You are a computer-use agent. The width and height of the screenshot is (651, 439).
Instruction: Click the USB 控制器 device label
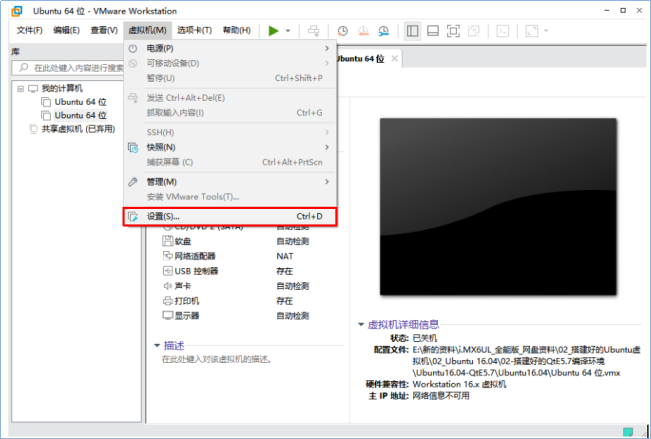[x=196, y=271]
